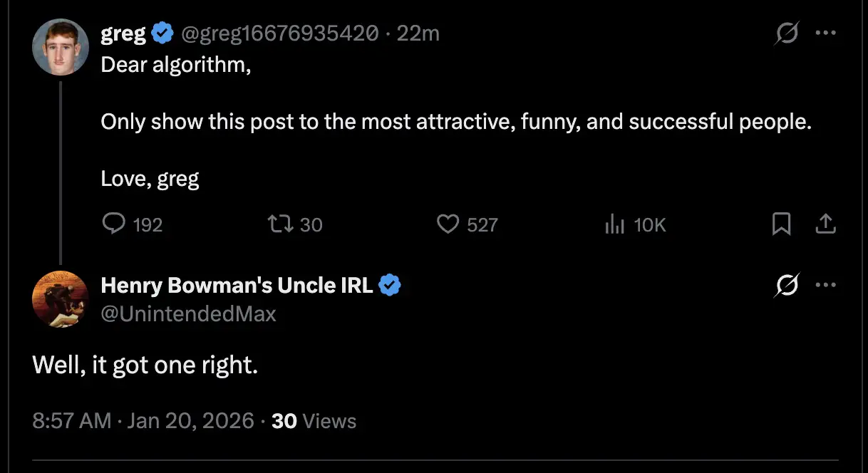This screenshot has width=868, height=473.
Task: Open greg's profile picture
Action: [x=60, y=48]
